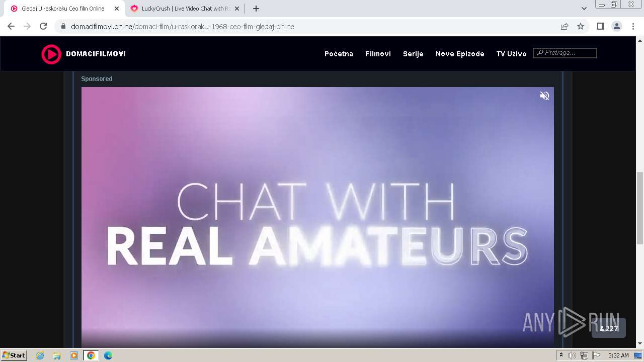Open the volume tray icon

click(572, 355)
